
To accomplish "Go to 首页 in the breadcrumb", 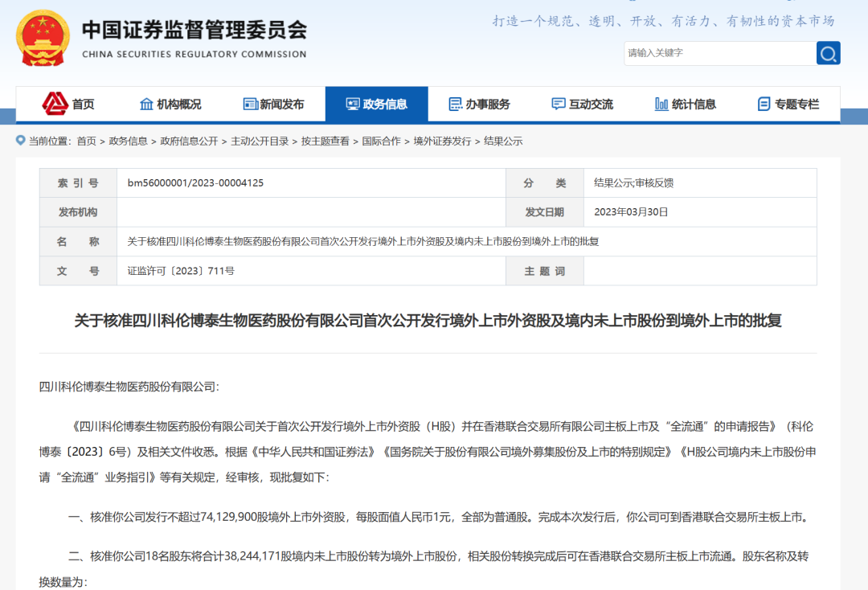I will click(86, 141).
